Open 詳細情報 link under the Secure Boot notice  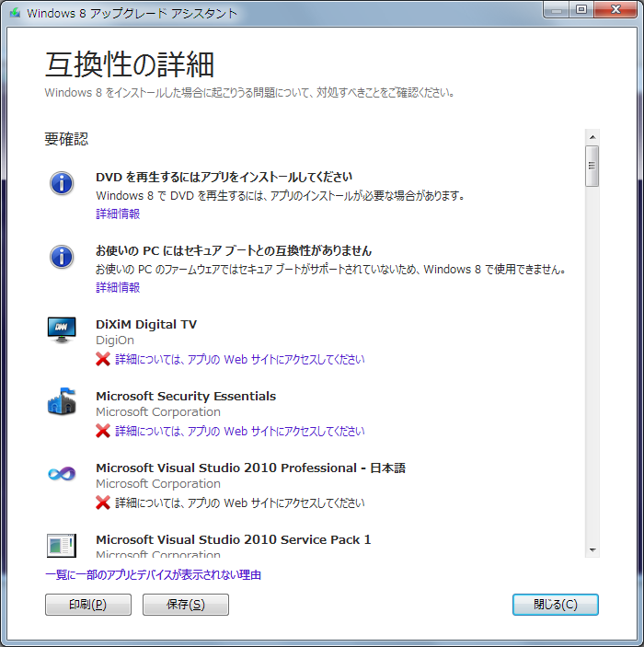pyautogui.click(x=118, y=287)
